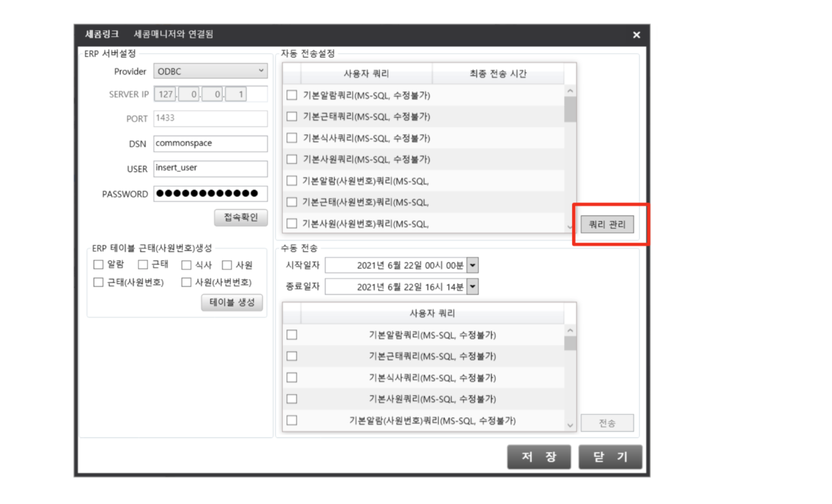Viewport: 832px width, 504px height.
Task: Expand the 시작일자 date picker dropdown
Action: click(x=473, y=265)
